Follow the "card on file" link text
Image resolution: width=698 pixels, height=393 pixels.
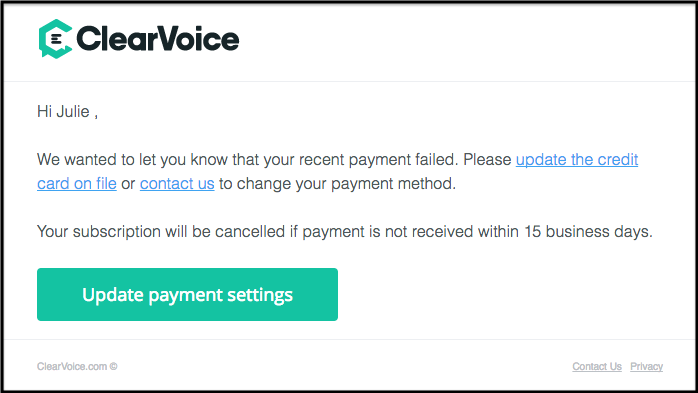click(x=77, y=184)
